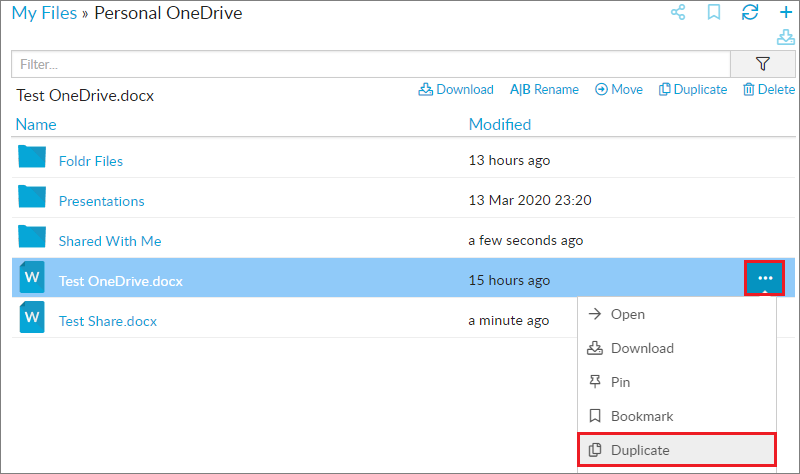The height and width of the screenshot is (474, 800).
Task: Click the share icon in the header
Action: tap(678, 12)
